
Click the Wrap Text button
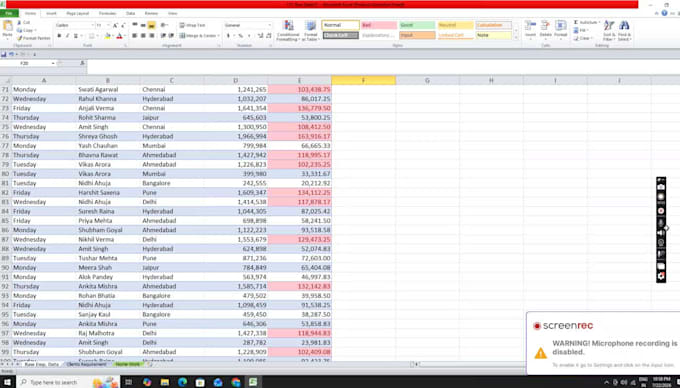tap(192, 25)
